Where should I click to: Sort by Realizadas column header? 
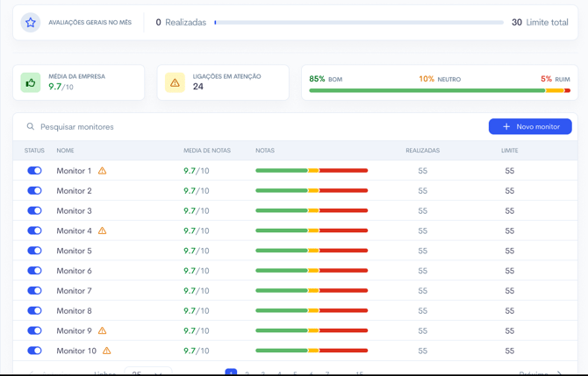point(422,151)
